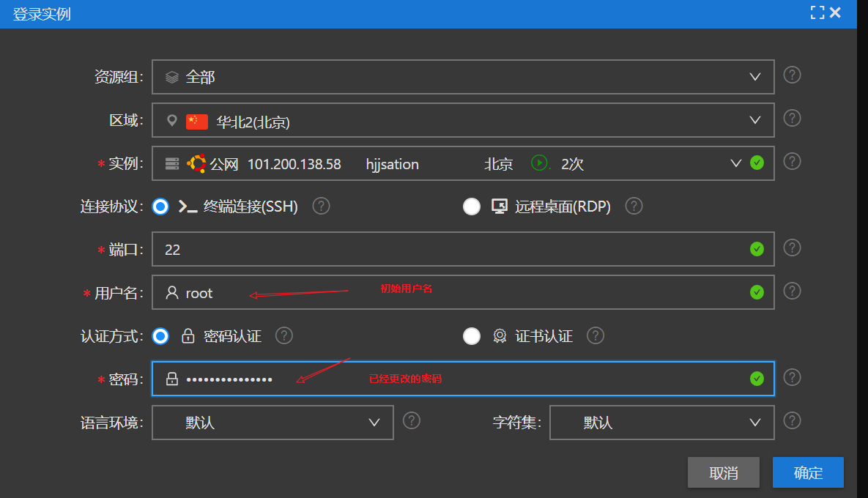Click the IP address 101.200.138.58
This screenshot has width=868, height=498.
tap(294, 164)
